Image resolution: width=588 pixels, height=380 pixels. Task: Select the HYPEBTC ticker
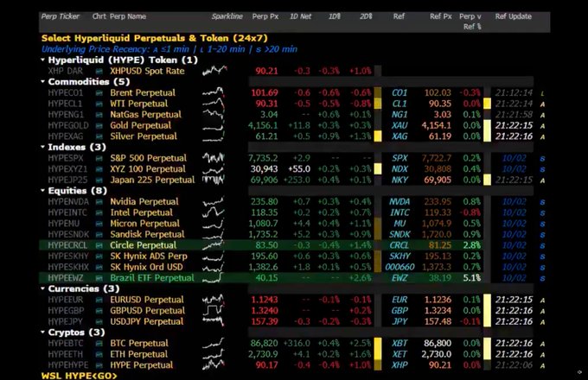click(66, 344)
